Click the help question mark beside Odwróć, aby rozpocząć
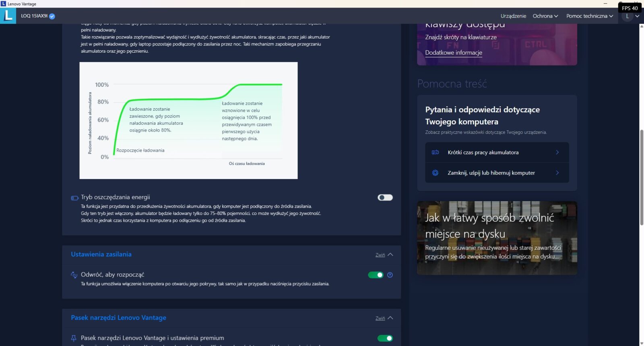This screenshot has width=644, height=346. [x=390, y=275]
